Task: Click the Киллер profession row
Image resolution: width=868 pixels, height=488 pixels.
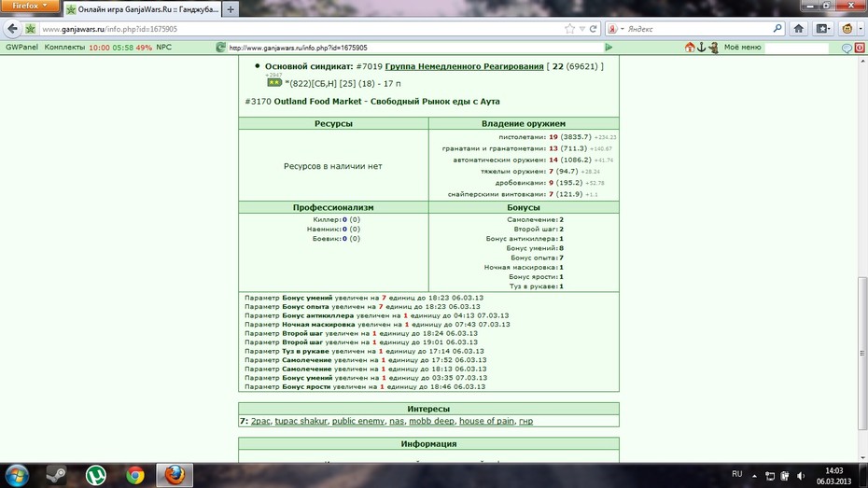Action: pos(336,219)
